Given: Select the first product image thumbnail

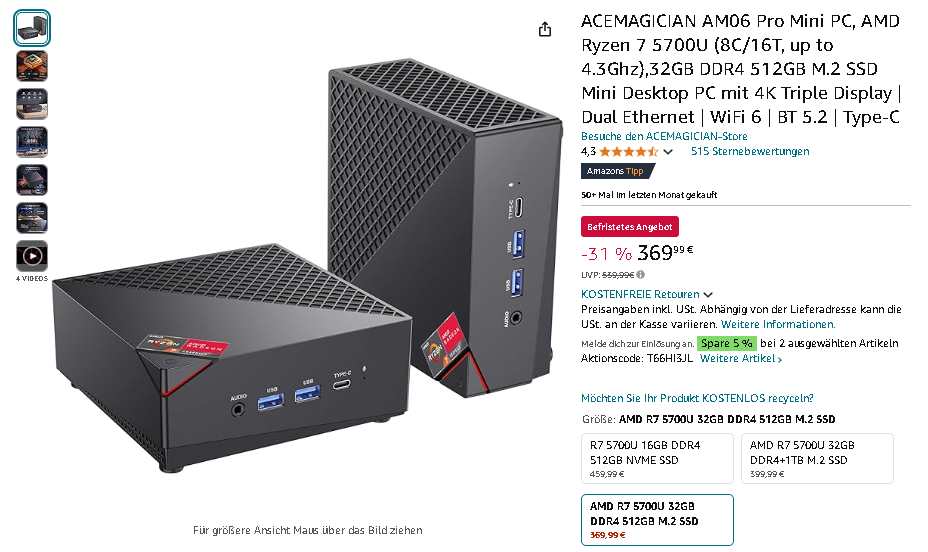Looking at the screenshot, I should (x=32, y=28).
